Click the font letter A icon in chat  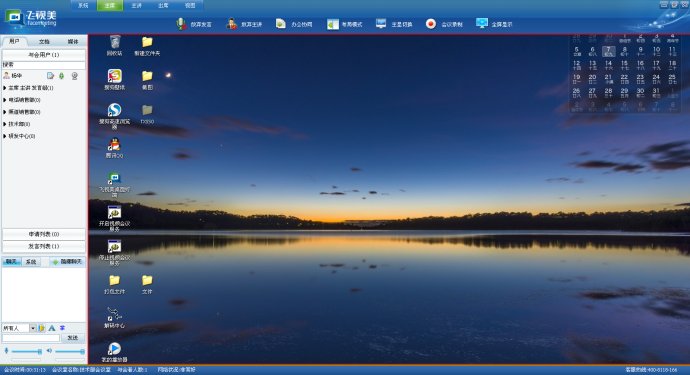[52, 328]
